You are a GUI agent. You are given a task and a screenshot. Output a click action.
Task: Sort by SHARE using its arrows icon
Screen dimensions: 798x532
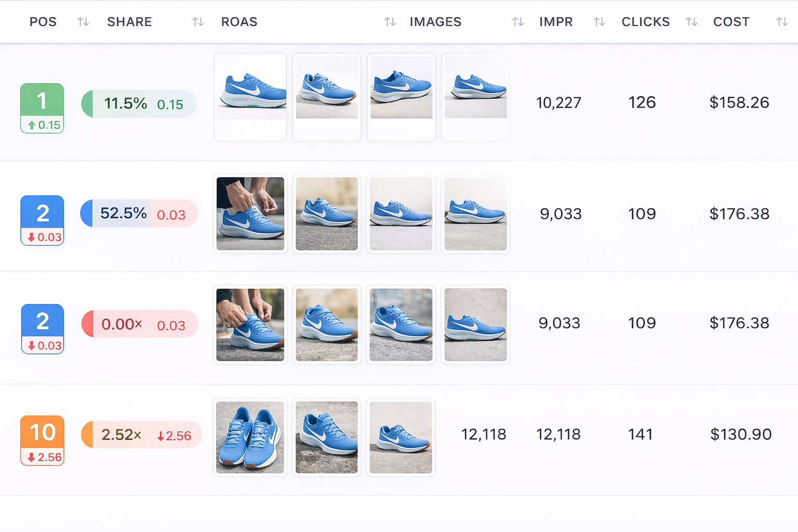[x=198, y=22]
